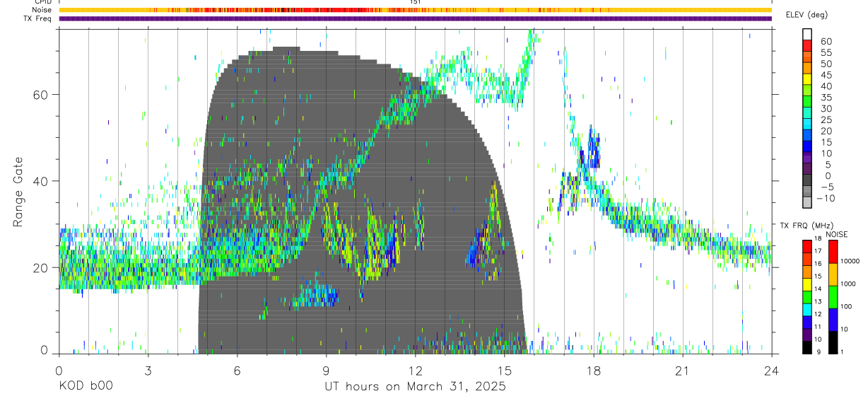
Task: Pick the yellow segment of the ELEV colorbar
Action: (807, 79)
